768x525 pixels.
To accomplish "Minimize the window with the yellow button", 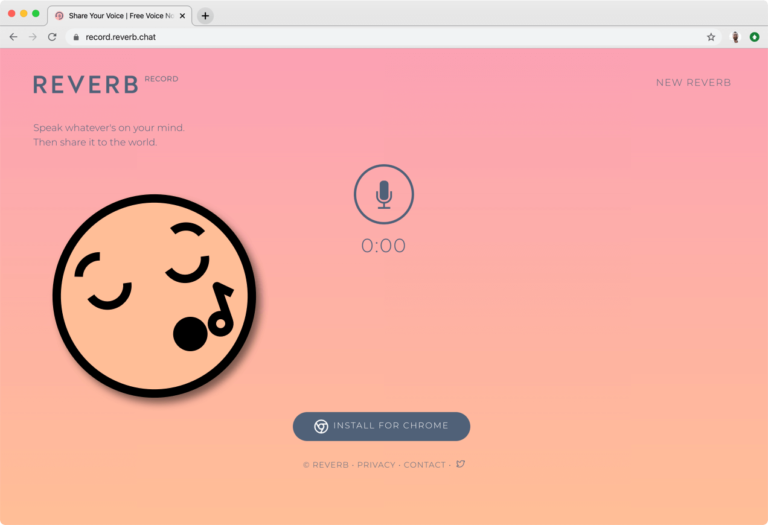I will click(x=24, y=14).
